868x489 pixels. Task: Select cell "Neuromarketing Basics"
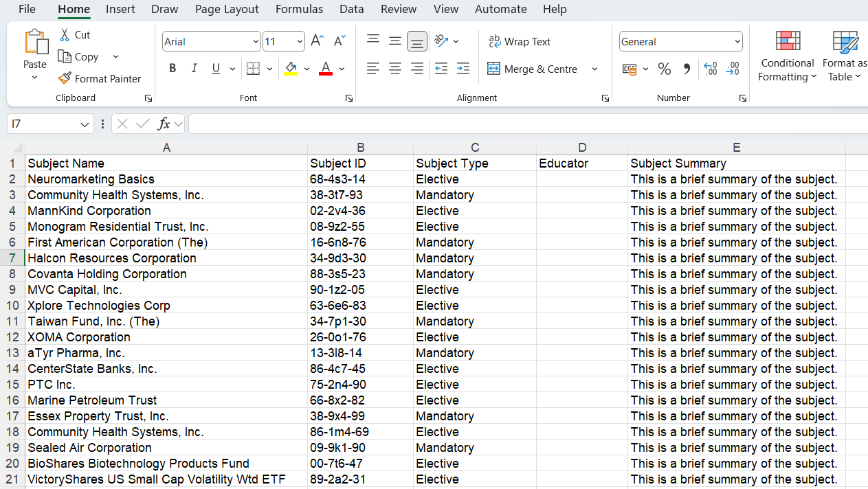[166, 179]
